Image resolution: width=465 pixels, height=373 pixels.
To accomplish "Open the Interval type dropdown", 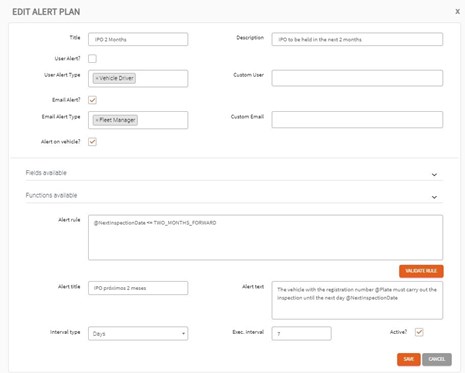I will 138,333.
